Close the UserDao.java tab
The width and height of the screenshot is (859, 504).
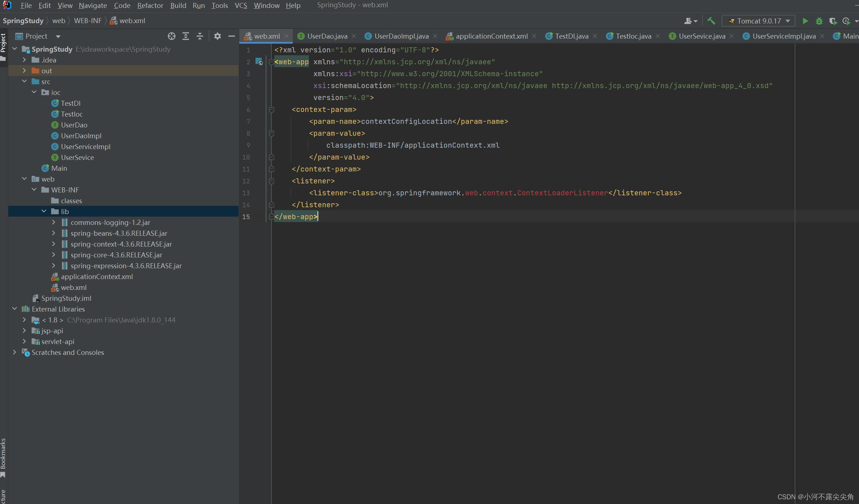354,36
